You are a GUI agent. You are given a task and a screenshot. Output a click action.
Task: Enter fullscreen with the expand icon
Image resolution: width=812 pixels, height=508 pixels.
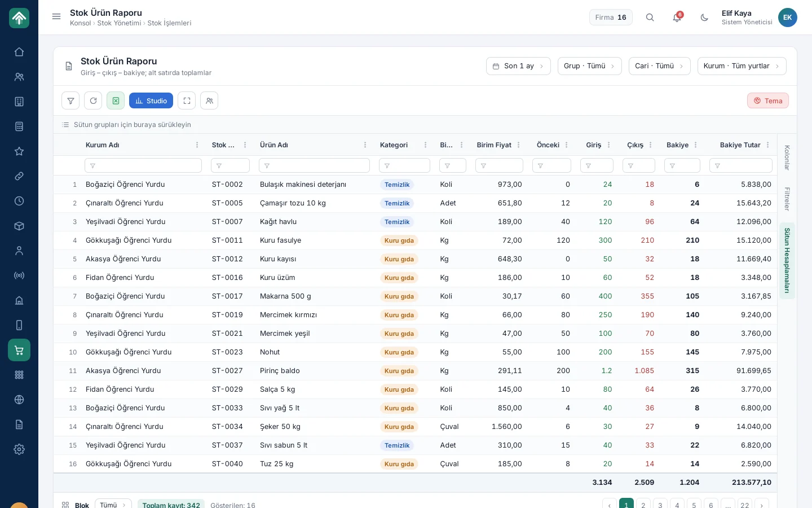(x=187, y=100)
